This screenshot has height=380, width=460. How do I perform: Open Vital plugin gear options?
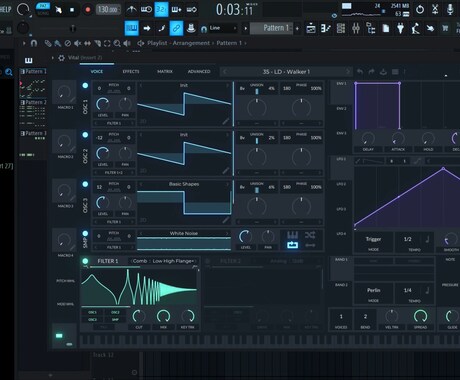pos(61,58)
